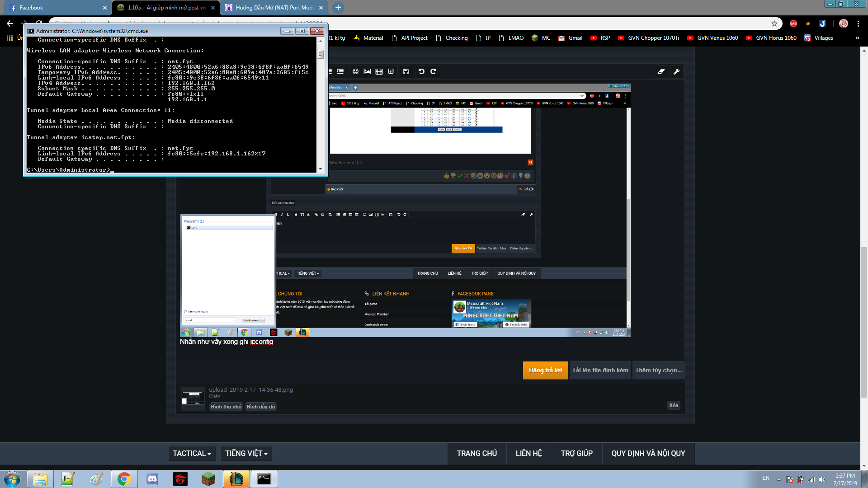This screenshot has width=868, height=488.
Task: Click the undo arrow in editor toolbar
Action: pos(421,71)
